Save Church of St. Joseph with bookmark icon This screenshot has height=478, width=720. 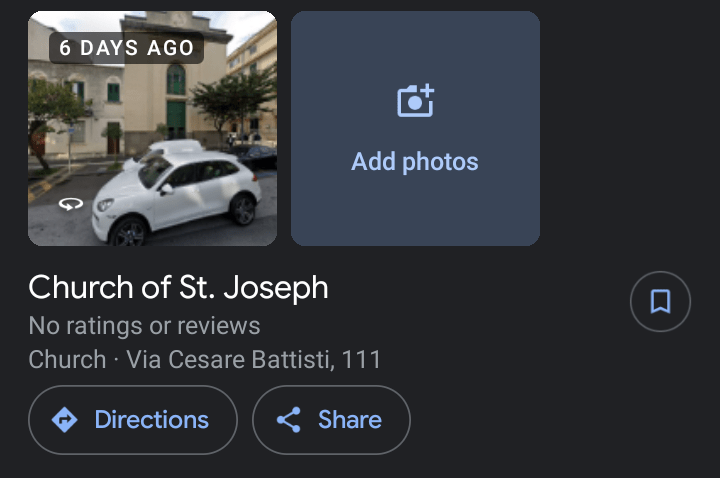[660, 301]
